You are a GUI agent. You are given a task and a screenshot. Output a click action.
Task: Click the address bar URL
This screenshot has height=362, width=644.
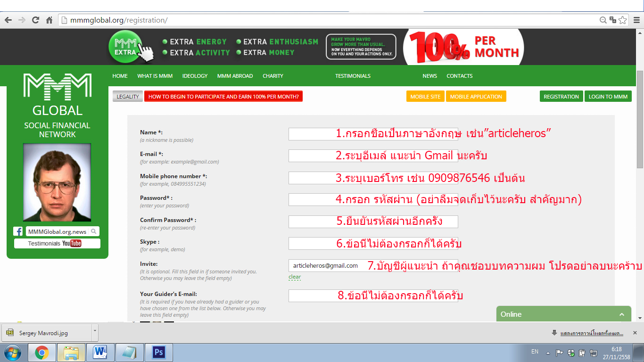(118, 20)
